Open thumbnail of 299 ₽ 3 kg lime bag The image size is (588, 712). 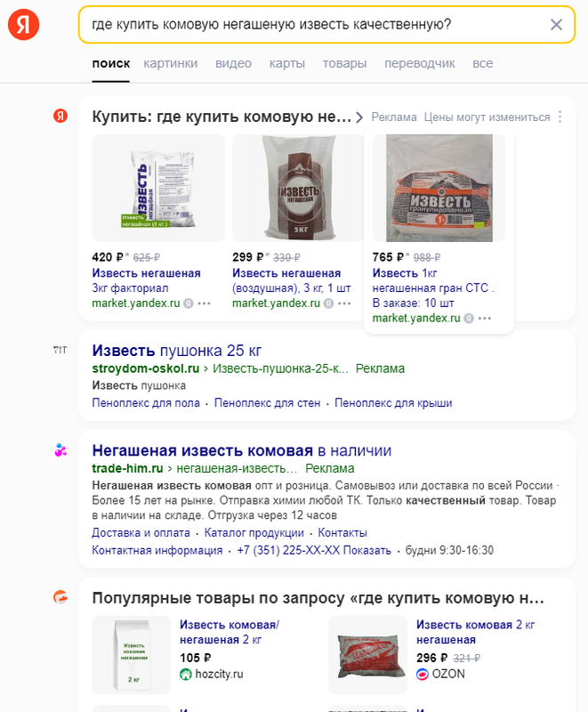[298, 188]
